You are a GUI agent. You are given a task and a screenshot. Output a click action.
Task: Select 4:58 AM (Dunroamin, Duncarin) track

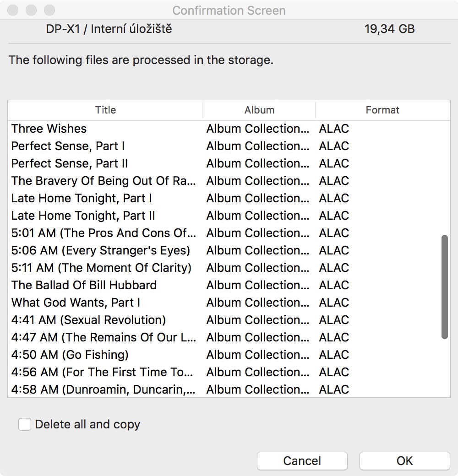tap(104, 389)
